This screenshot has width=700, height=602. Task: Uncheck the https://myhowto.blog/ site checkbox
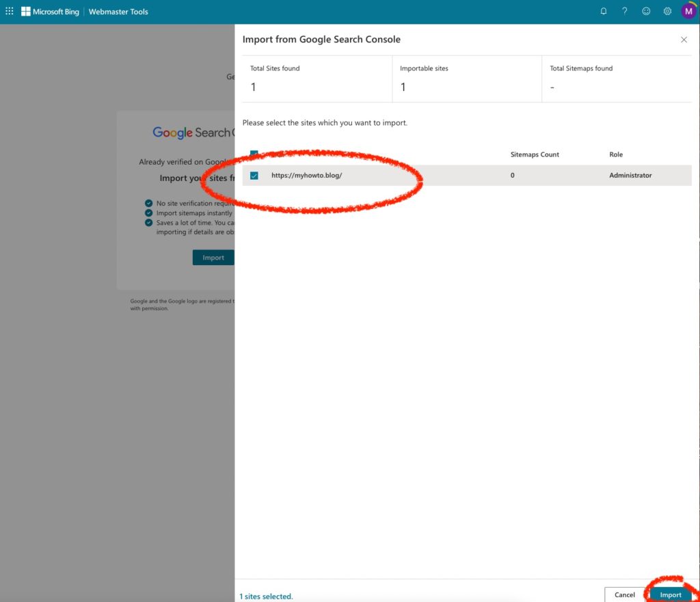click(254, 176)
